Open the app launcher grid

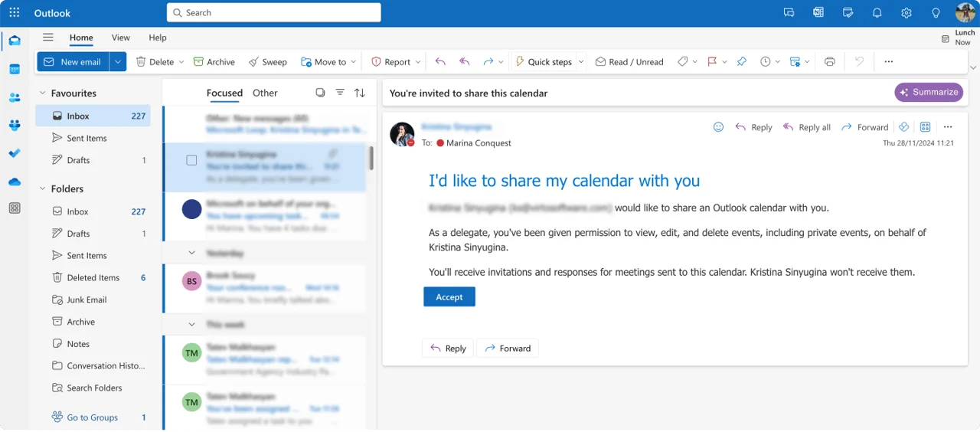coord(14,13)
